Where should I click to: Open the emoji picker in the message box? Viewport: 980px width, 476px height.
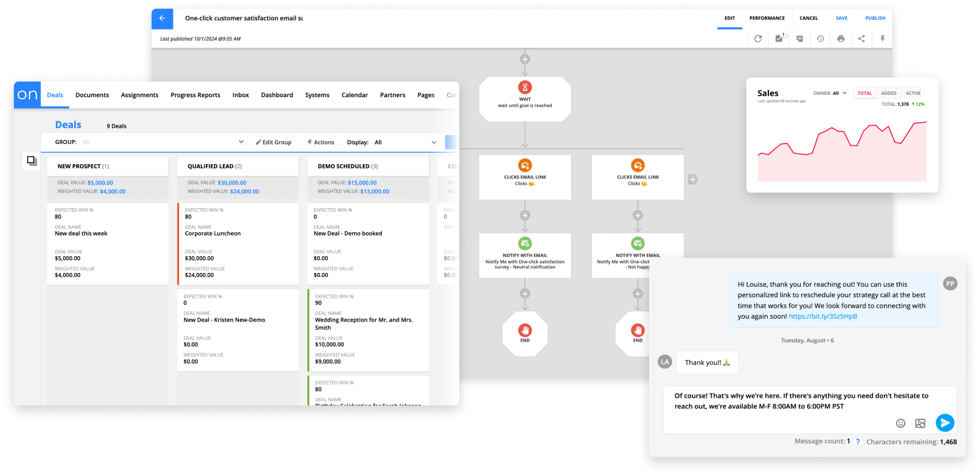tap(900, 423)
